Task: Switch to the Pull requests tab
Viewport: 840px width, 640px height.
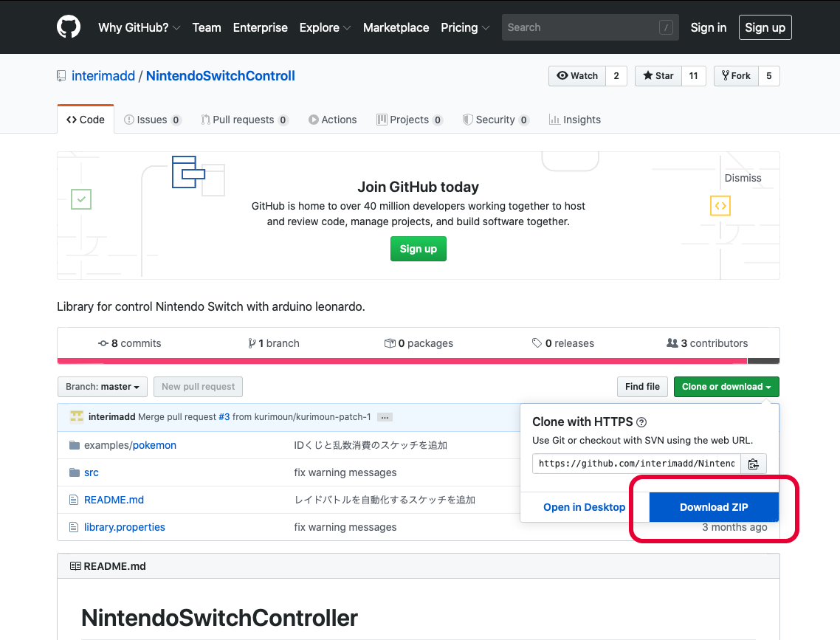Action: pyautogui.click(x=245, y=120)
